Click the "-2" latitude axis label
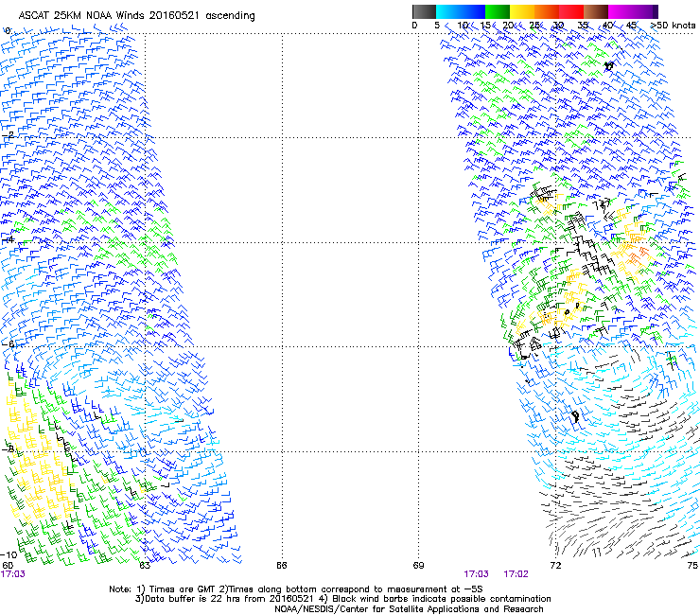700x615 pixels. [x=9, y=135]
